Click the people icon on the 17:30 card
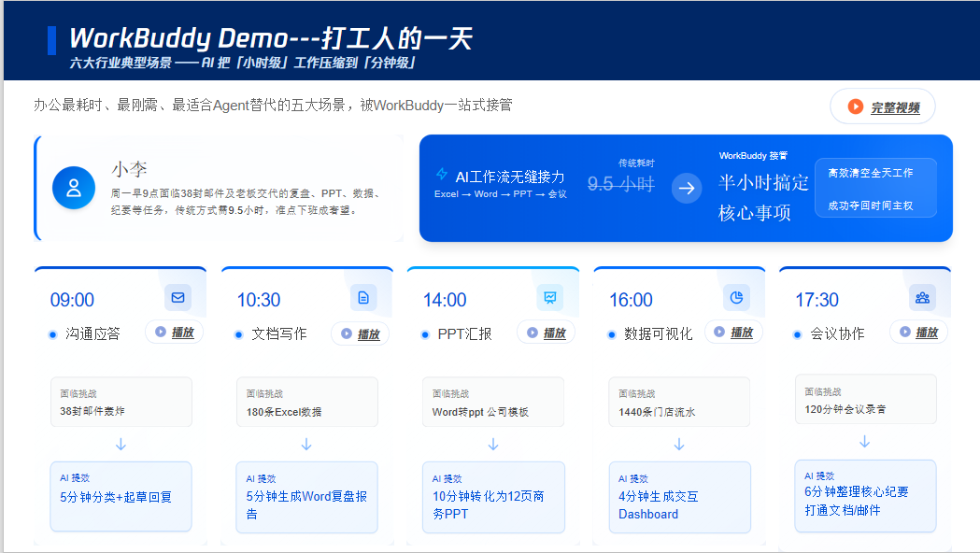The height and width of the screenshot is (553, 980). [x=922, y=297]
